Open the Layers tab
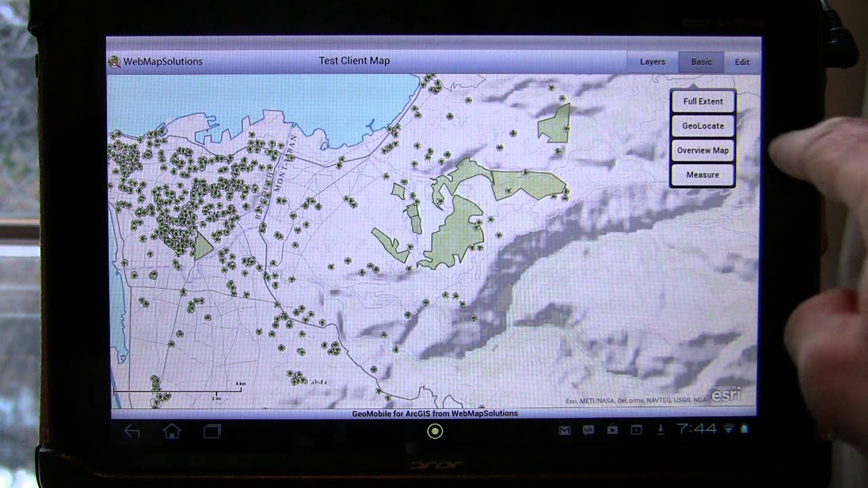The height and width of the screenshot is (488, 868). [652, 62]
